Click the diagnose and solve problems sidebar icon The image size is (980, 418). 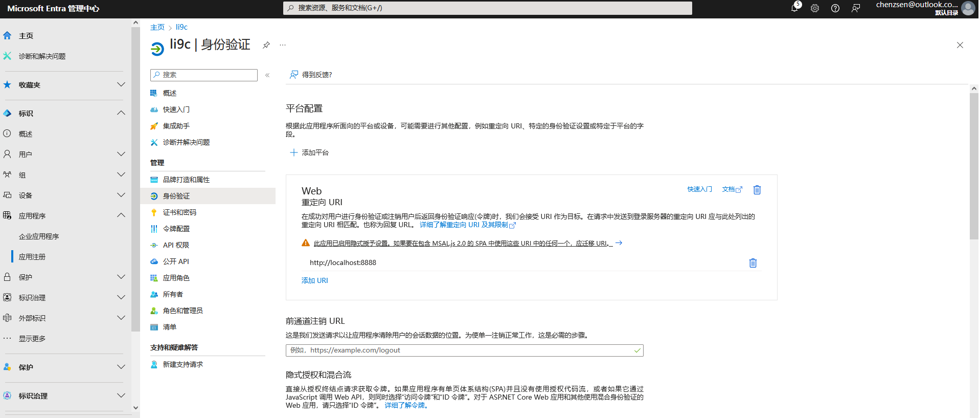(7, 56)
